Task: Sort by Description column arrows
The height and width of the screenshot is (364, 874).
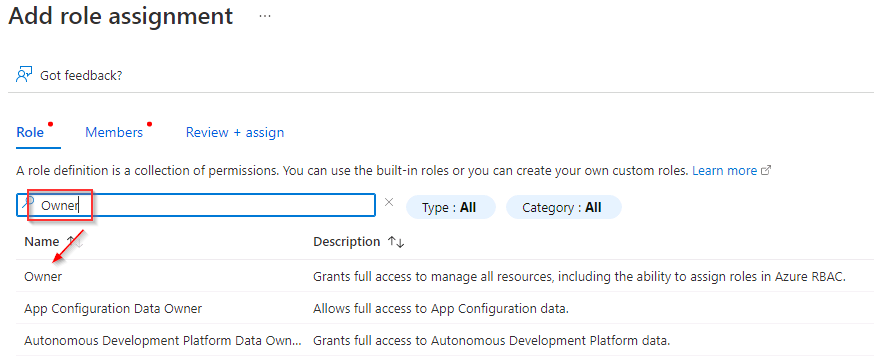Action: point(396,242)
